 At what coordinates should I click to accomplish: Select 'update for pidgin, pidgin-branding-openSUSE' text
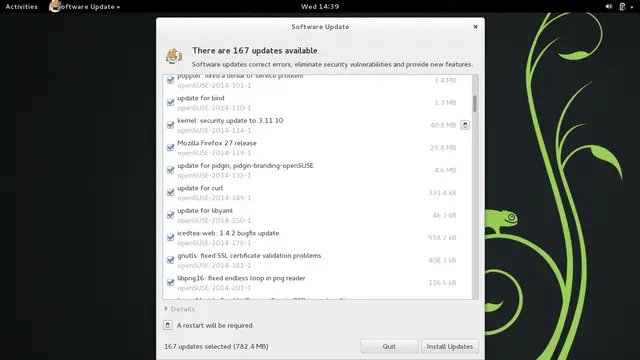pyautogui.click(x=245, y=165)
